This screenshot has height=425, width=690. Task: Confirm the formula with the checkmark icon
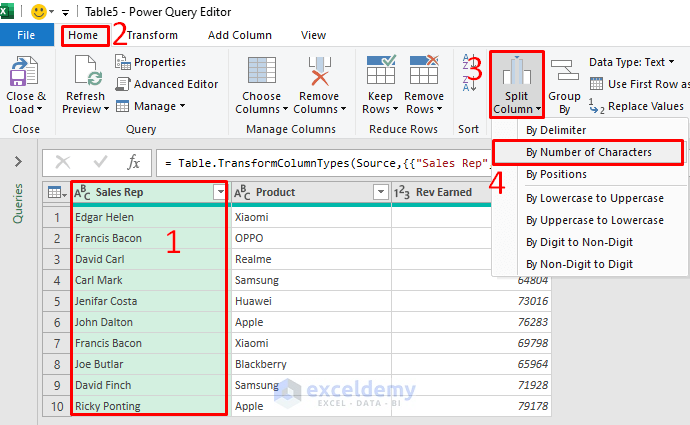pos(100,162)
